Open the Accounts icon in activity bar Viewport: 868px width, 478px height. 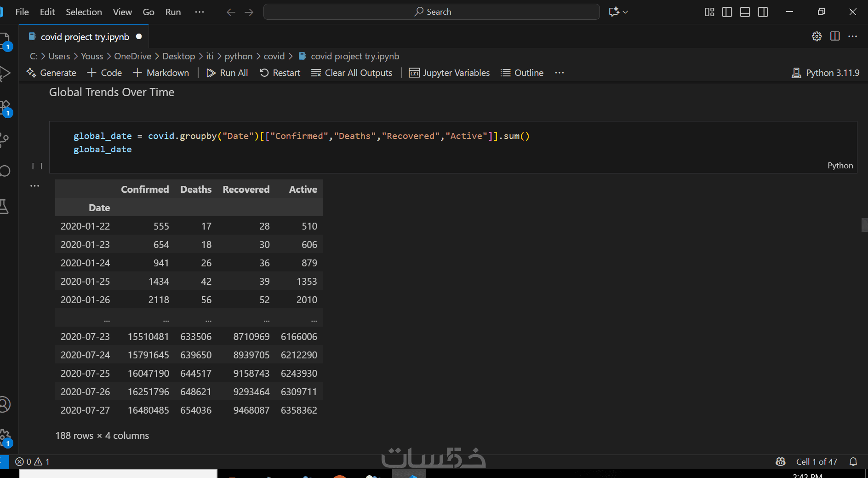click(x=5, y=404)
